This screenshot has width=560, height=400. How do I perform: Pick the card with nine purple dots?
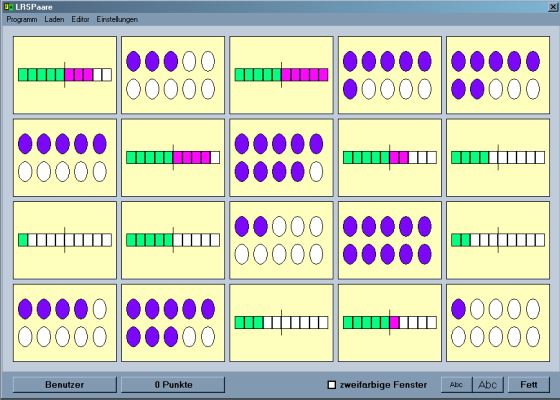(281, 158)
